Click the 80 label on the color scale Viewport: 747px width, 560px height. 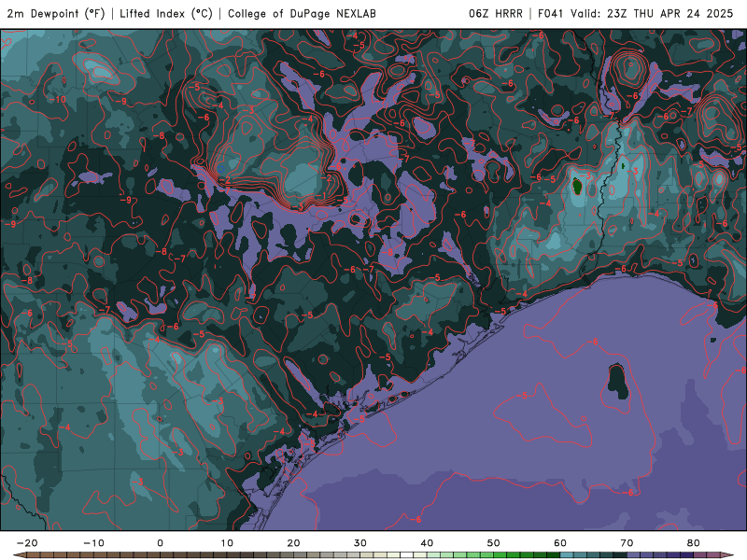coord(694,543)
